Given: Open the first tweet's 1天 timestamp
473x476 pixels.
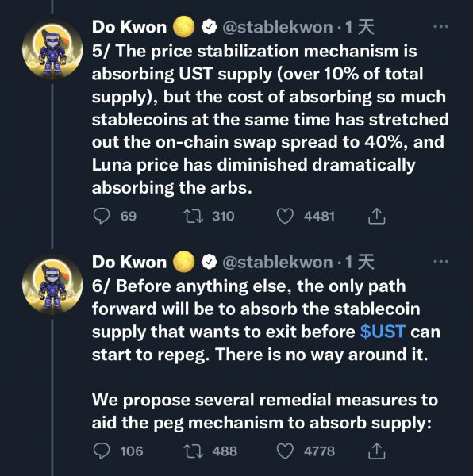Looking at the screenshot, I should pyautogui.click(x=360, y=27).
